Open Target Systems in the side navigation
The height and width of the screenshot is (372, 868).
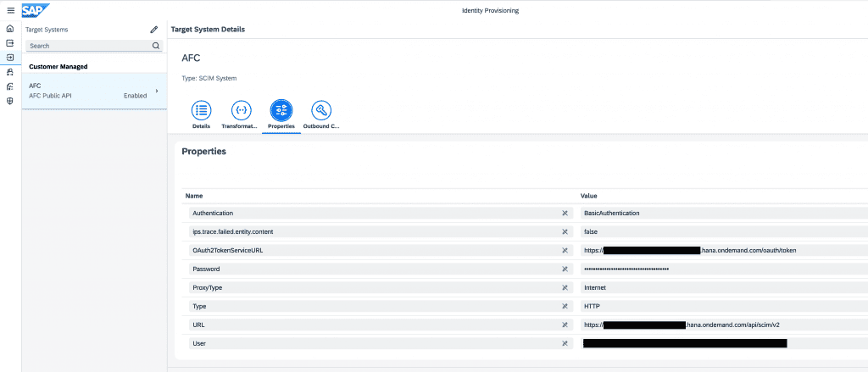tap(10, 58)
